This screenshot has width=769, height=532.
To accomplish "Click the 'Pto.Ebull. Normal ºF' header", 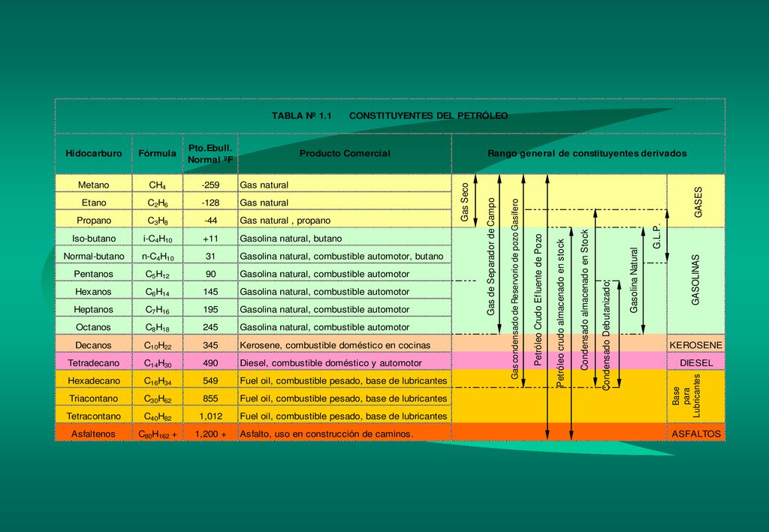I will 210,154.
